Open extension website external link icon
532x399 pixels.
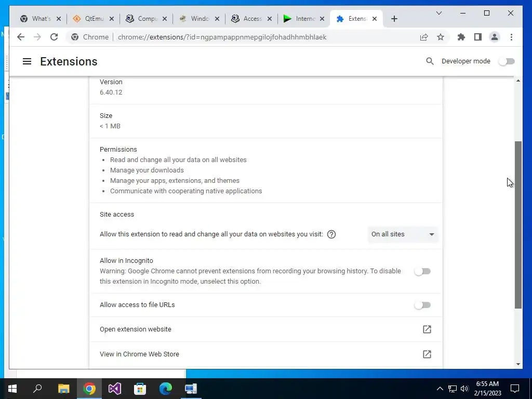tap(427, 329)
